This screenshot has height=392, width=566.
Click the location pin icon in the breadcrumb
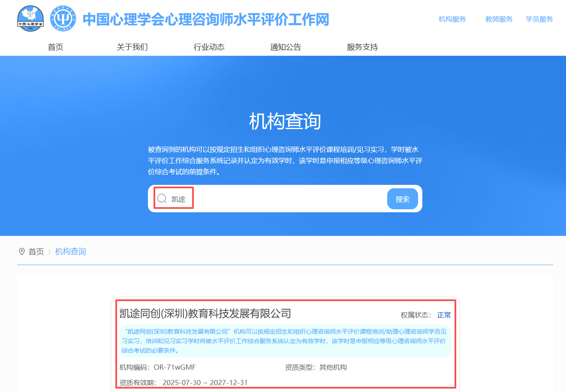pyautogui.click(x=22, y=252)
